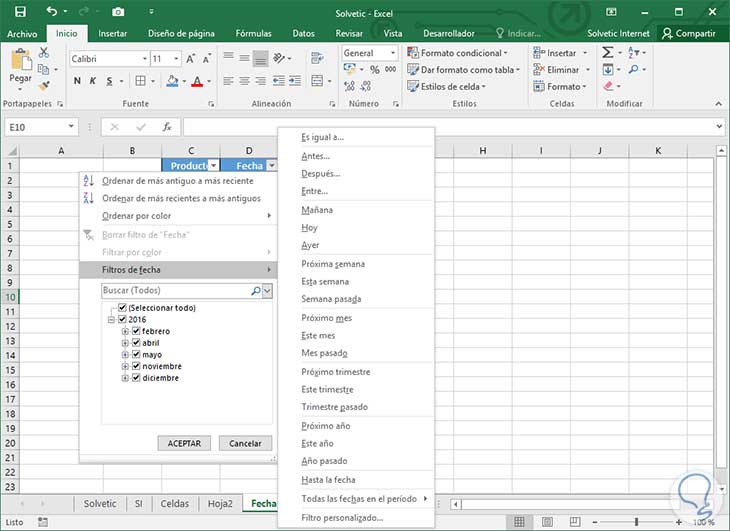Open the Fecha column filter dropdown

point(272,165)
